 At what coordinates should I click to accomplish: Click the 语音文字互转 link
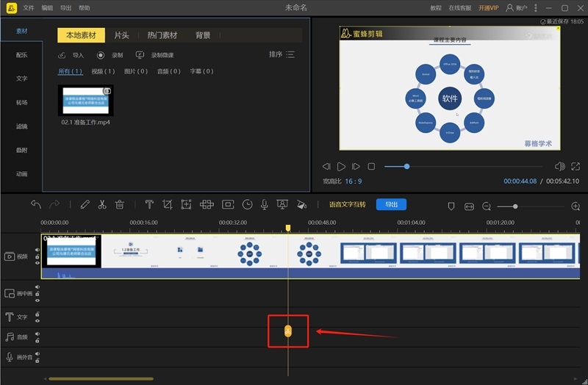(x=347, y=205)
